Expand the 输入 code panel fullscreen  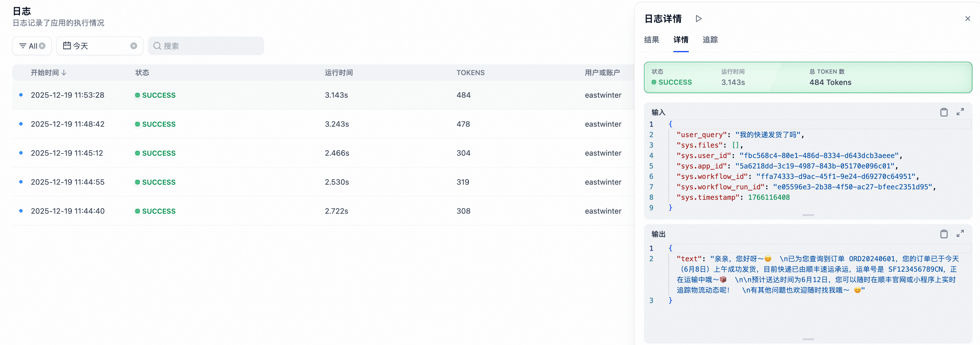coord(960,112)
